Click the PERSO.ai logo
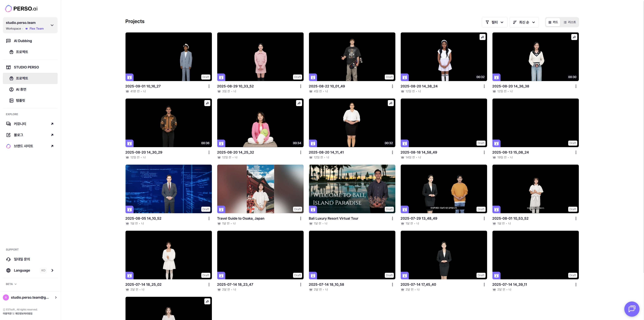The height and width of the screenshot is (320, 644). pyautogui.click(x=21, y=9)
